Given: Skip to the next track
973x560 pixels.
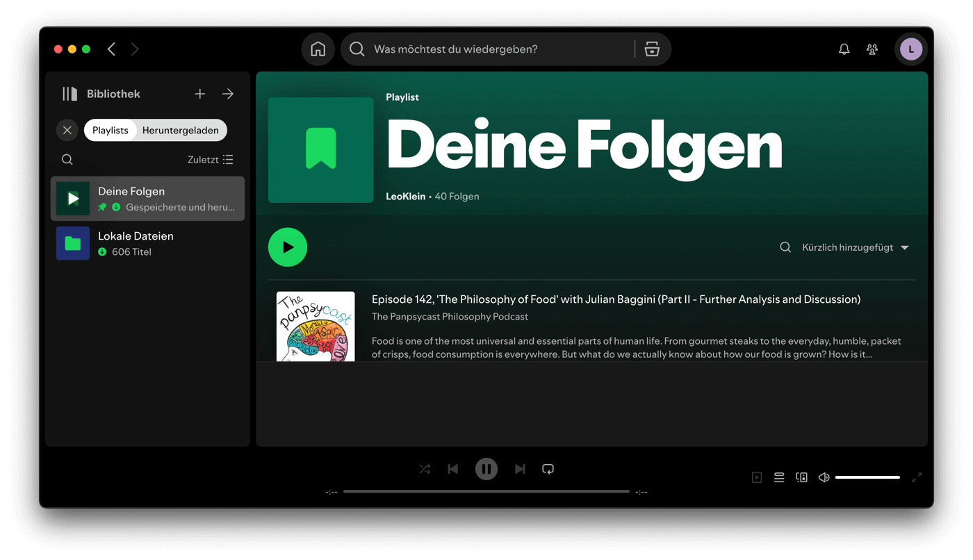Looking at the screenshot, I should click(520, 469).
